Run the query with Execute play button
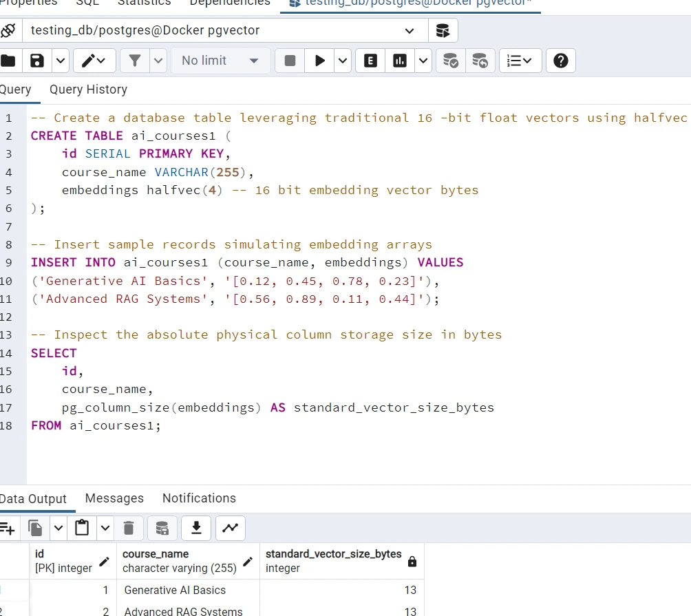 (x=320, y=61)
